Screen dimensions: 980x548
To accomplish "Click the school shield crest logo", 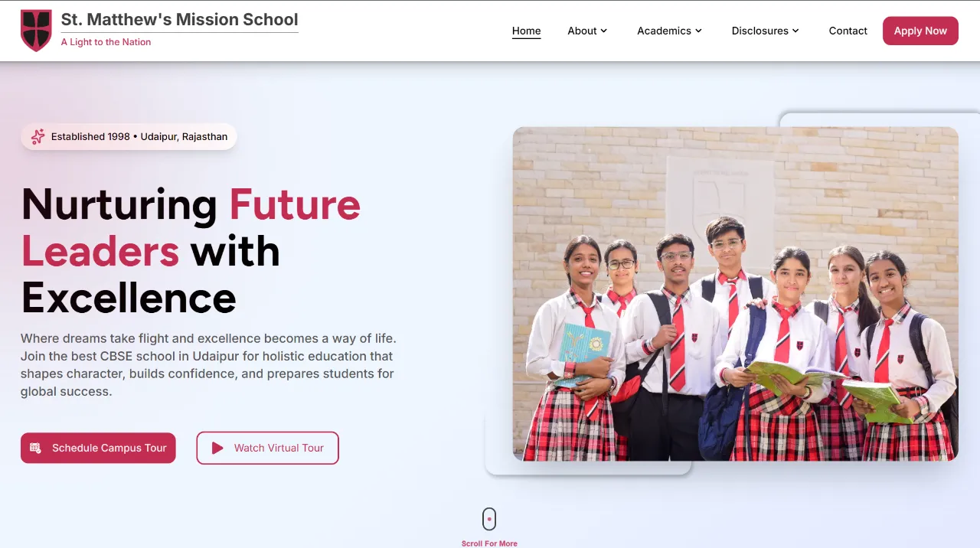I will 36,31.
